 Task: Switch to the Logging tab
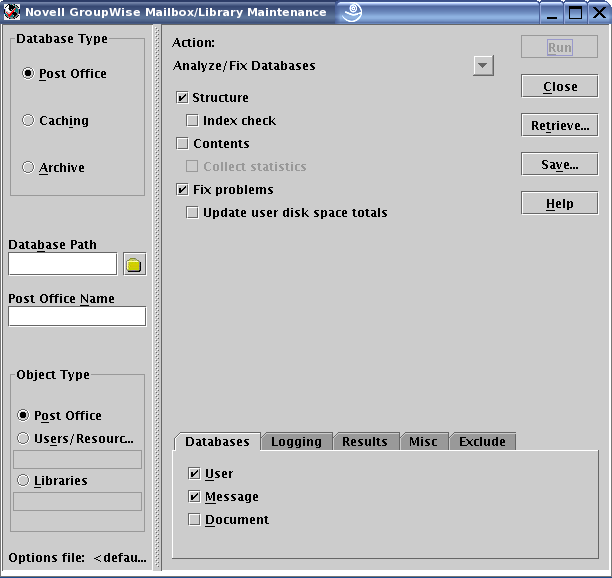296,441
